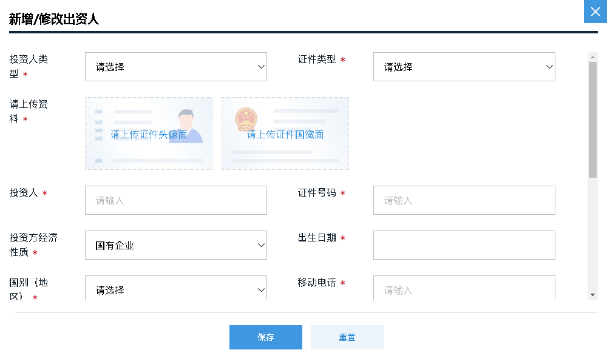Open the 投资人类型 dropdown

coord(175,67)
